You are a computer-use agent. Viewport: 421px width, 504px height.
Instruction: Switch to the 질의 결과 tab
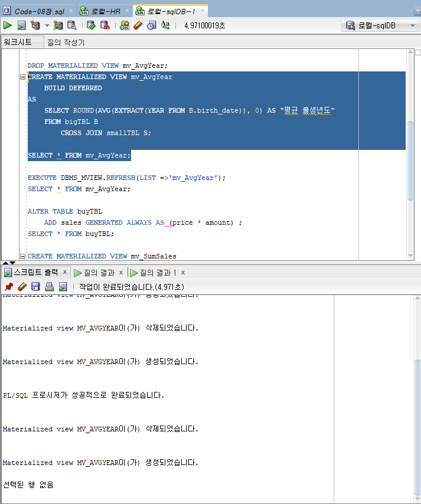pos(99,273)
